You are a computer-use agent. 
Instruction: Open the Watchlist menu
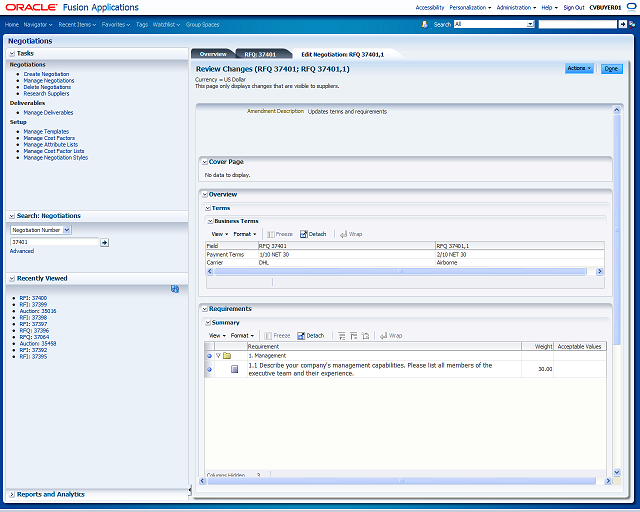[167, 24]
